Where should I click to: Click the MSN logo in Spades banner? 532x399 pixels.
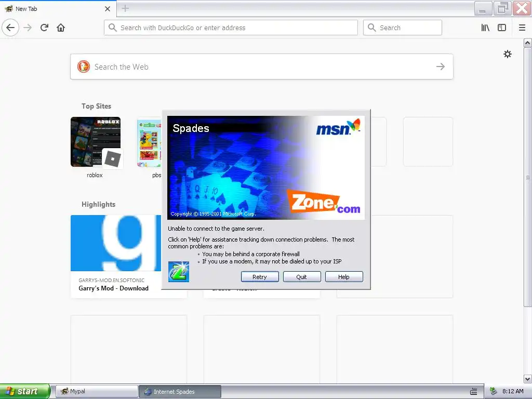pyautogui.click(x=338, y=127)
